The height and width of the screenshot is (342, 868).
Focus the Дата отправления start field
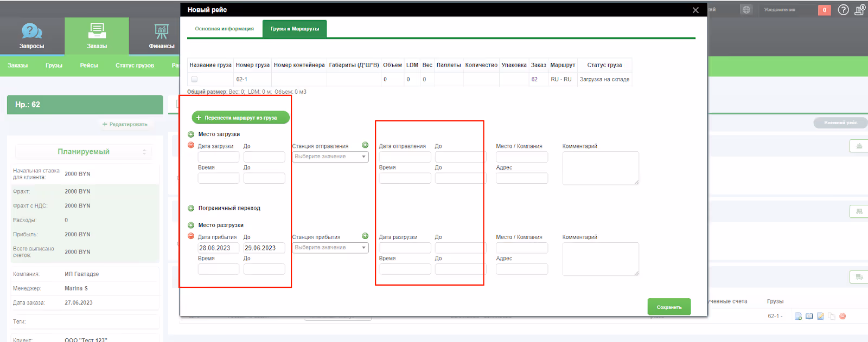click(x=405, y=157)
